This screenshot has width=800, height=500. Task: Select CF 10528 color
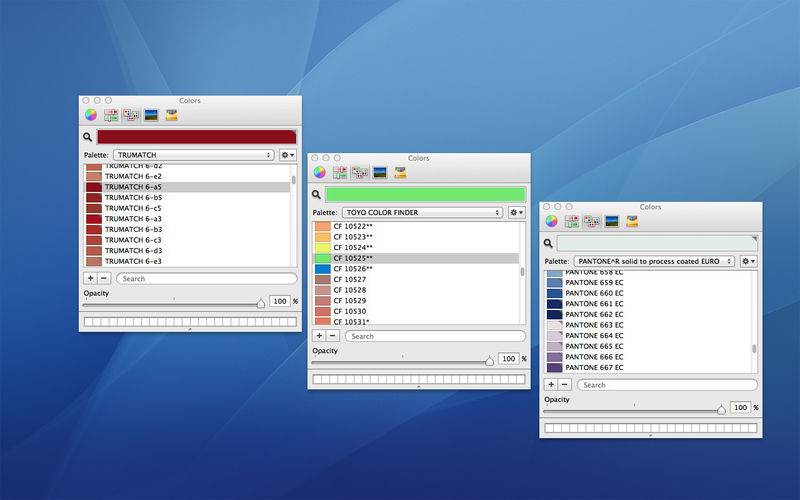coord(416,290)
